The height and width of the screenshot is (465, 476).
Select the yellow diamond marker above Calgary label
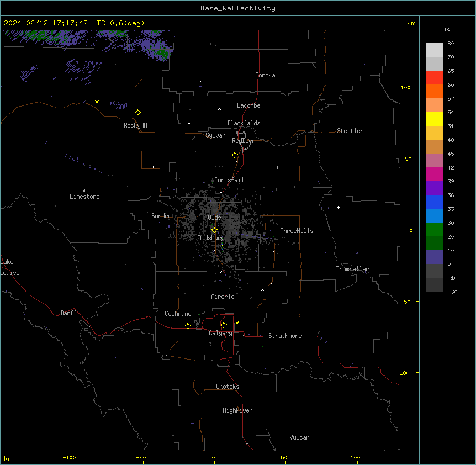pos(224,325)
